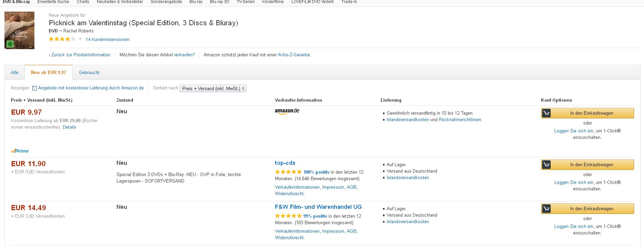The image size is (644, 246).
Task: Open F&W Film- und Warenhandel UG seller page
Action: (x=318, y=207)
